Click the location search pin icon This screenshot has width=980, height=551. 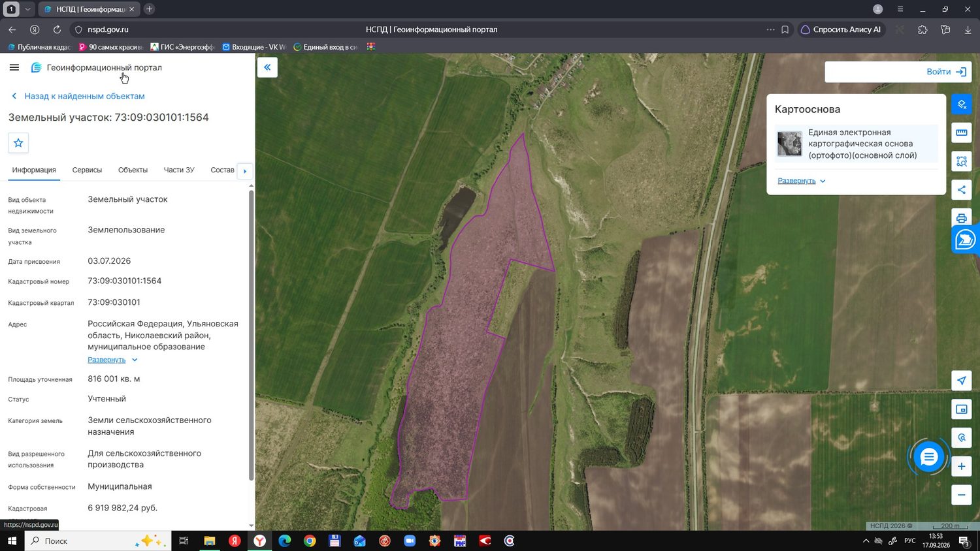[x=962, y=437]
